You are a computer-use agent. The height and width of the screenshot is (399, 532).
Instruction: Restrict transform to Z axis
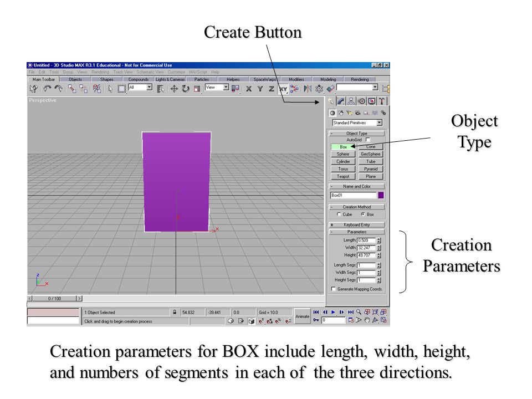click(272, 89)
